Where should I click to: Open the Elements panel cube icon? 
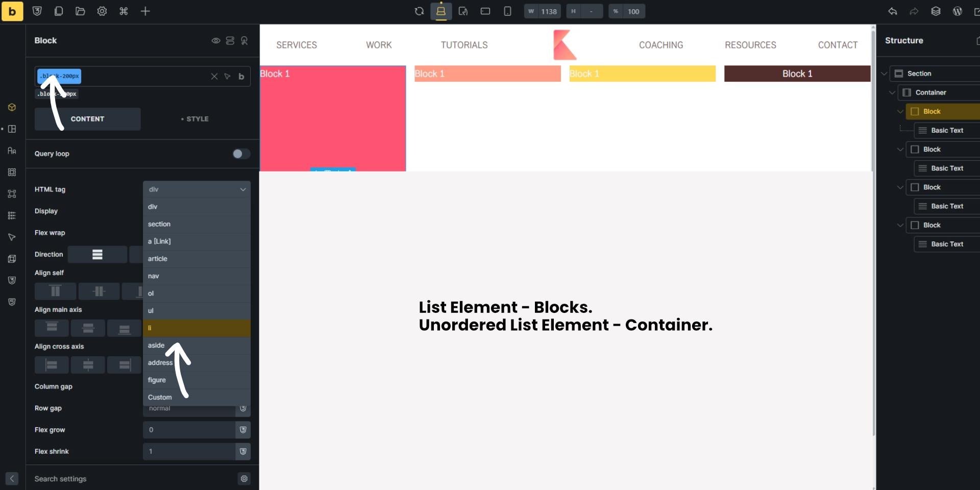pos(11,107)
